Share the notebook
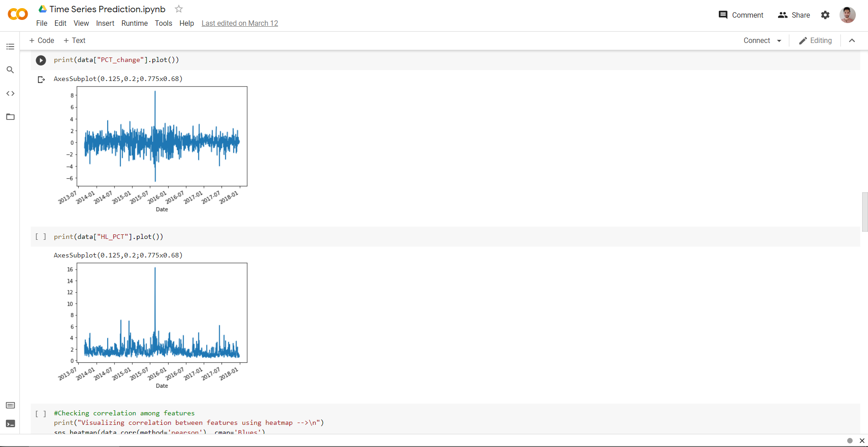 point(794,15)
